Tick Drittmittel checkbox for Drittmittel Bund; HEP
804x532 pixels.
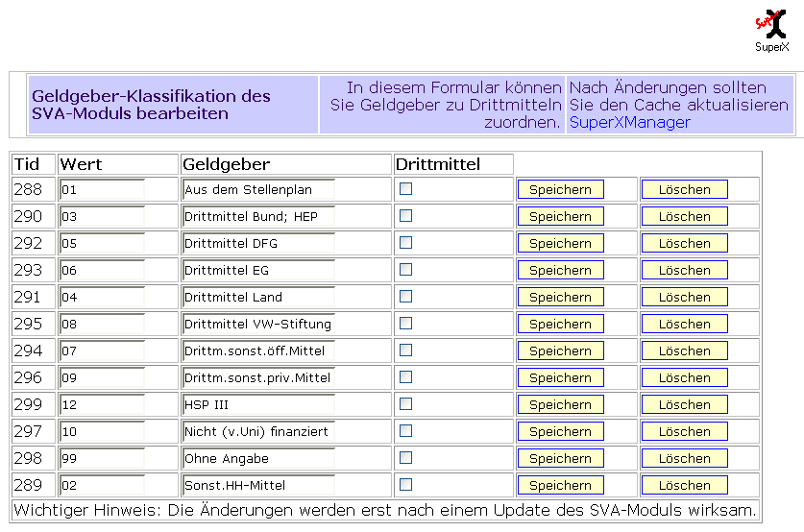coord(405,216)
